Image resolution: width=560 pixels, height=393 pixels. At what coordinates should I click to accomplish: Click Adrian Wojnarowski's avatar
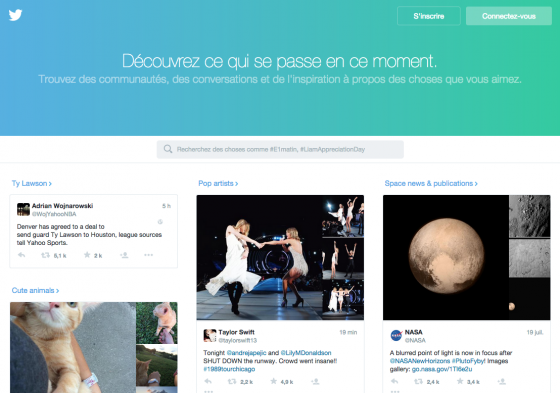23,209
